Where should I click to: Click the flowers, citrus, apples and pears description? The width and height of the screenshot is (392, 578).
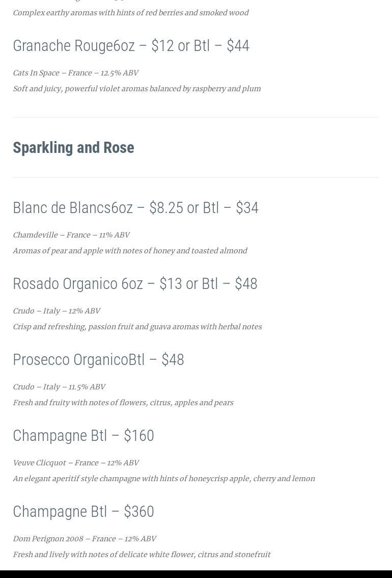point(123,403)
